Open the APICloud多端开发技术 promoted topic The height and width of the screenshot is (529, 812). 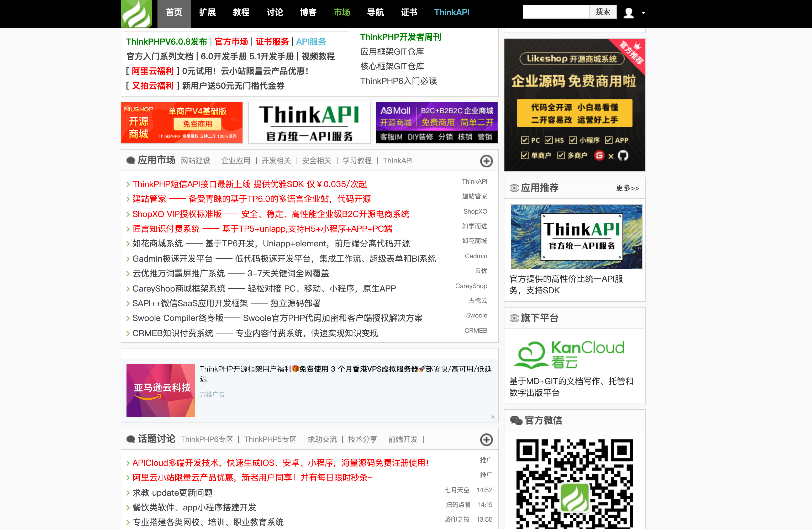tap(281, 463)
